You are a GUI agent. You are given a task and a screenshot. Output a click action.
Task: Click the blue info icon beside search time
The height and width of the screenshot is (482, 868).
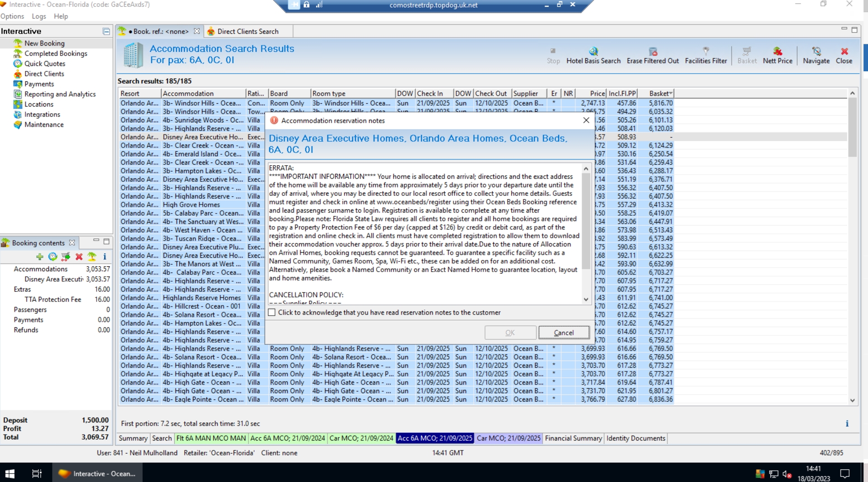(x=847, y=423)
